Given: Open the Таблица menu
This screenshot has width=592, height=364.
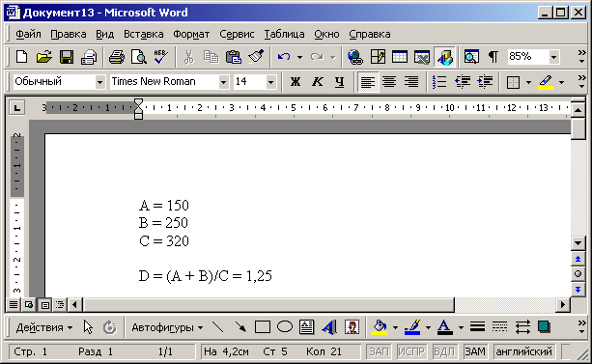Looking at the screenshot, I should [284, 34].
